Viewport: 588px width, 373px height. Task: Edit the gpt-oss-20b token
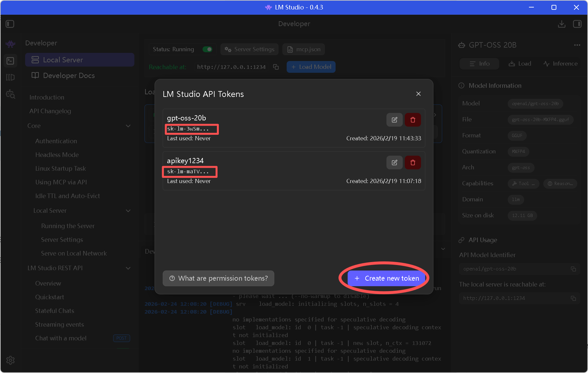click(395, 120)
